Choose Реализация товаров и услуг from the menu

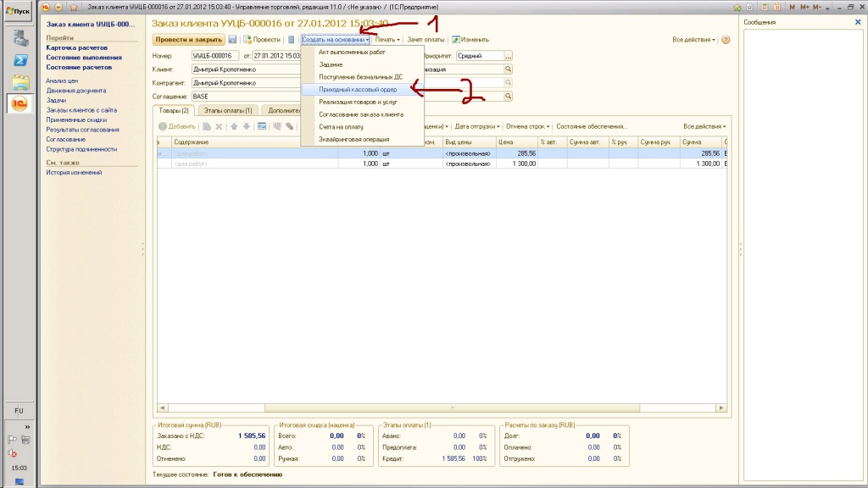point(363,102)
